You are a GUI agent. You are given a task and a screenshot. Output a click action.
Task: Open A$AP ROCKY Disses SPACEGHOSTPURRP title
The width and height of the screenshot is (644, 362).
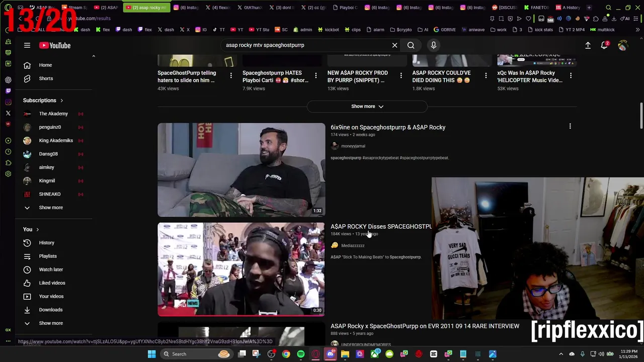(381, 227)
